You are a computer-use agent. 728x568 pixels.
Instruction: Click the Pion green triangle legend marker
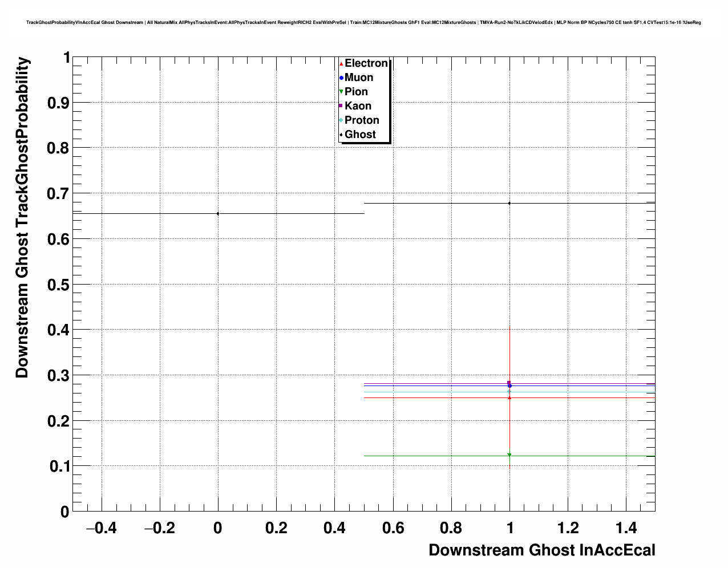(341, 92)
